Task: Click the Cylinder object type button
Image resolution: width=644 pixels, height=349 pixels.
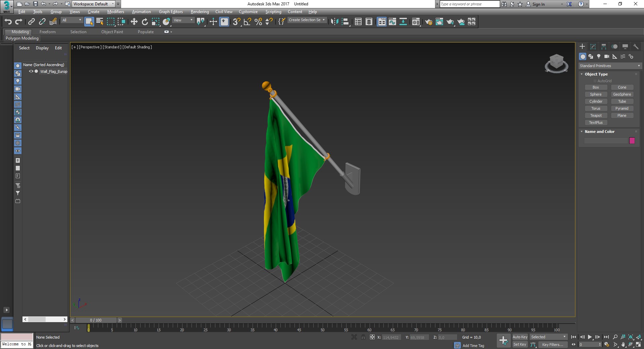Action: pyautogui.click(x=596, y=101)
